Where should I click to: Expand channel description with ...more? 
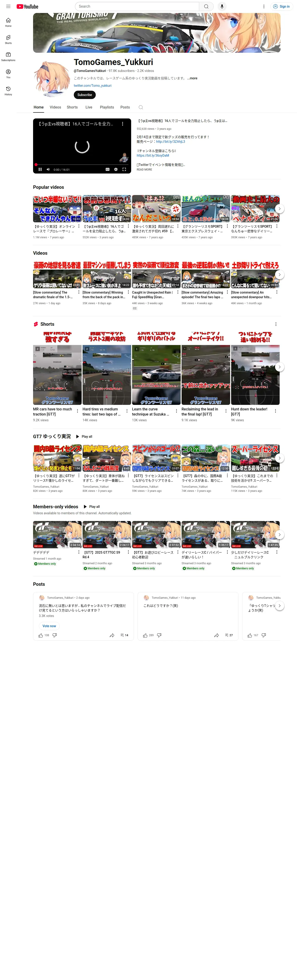192,78
